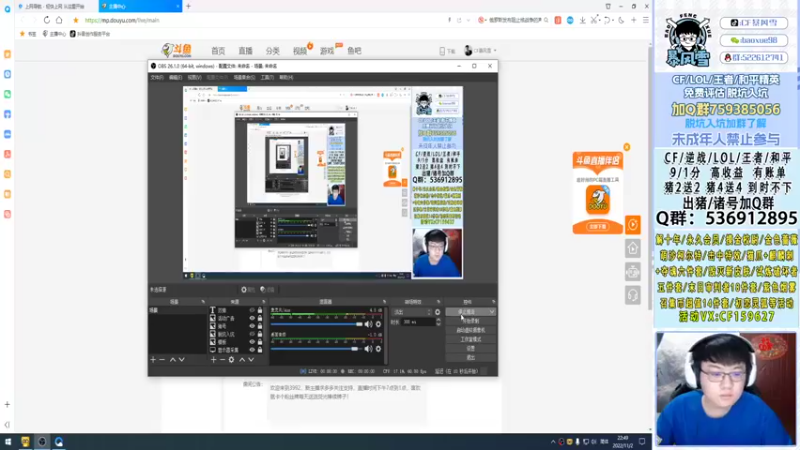The height and width of the screenshot is (450, 800).
Task: Toggle browser night mode moon icon
Action: tap(621, 20)
